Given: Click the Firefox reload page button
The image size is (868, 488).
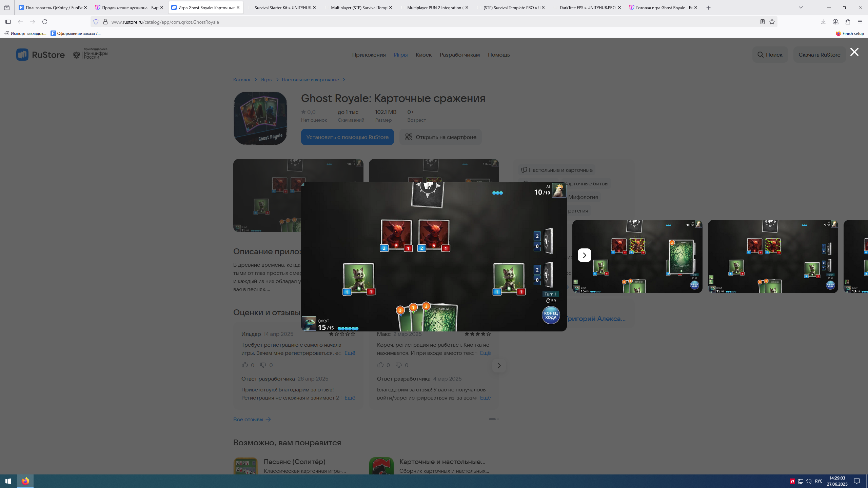Looking at the screenshot, I should 45,22.
